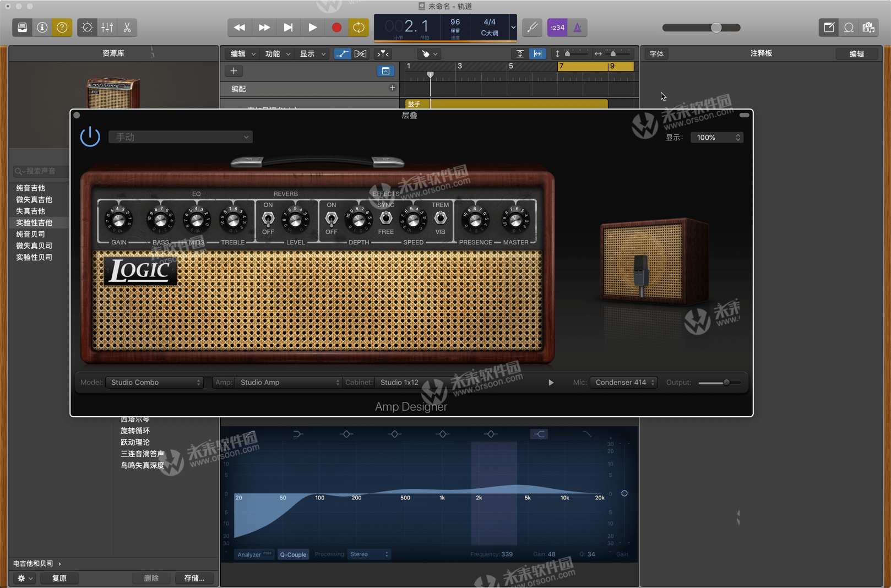Open Smart Controls dial icon
The image size is (891, 588).
pyautogui.click(x=87, y=28)
